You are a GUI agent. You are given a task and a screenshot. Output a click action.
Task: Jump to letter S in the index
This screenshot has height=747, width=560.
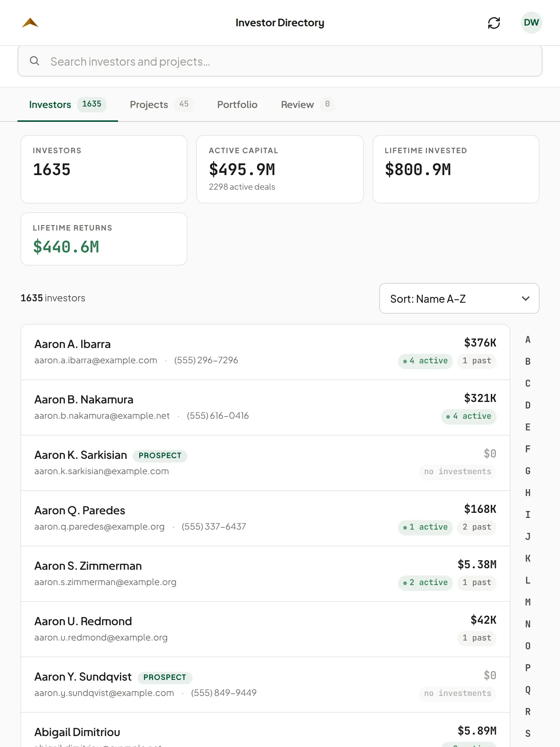[x=528, y=734]
